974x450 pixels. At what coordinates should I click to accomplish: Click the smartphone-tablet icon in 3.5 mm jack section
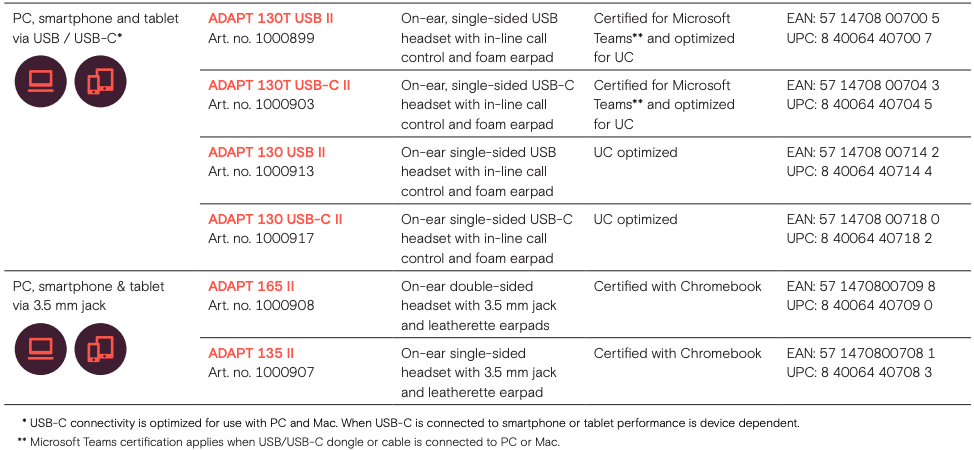click(x=100, y=349)
